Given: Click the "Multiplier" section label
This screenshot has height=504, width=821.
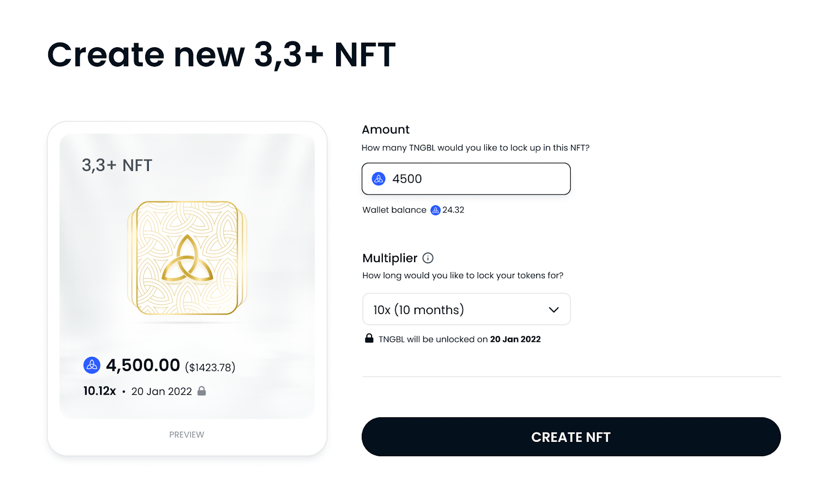Looking at the screenshot, I should pyautogui.click(x=389, y=258).
